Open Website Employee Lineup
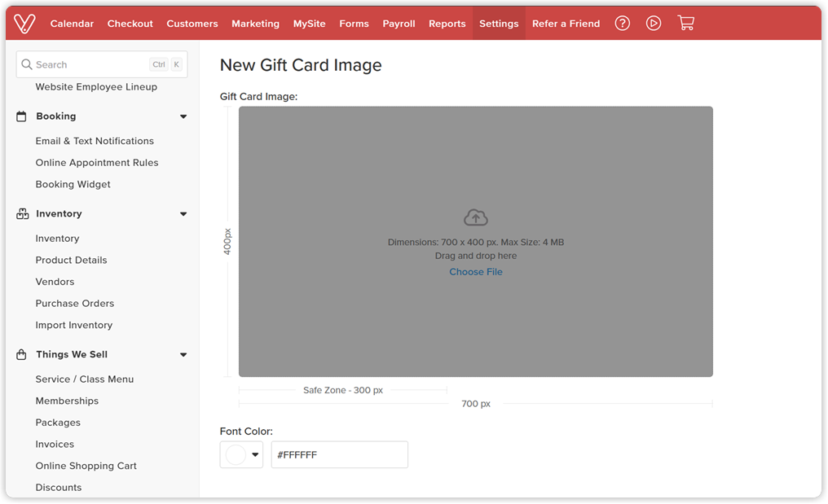Image resolution: width=828 pixels, height=504 pixels. point(96,87)
